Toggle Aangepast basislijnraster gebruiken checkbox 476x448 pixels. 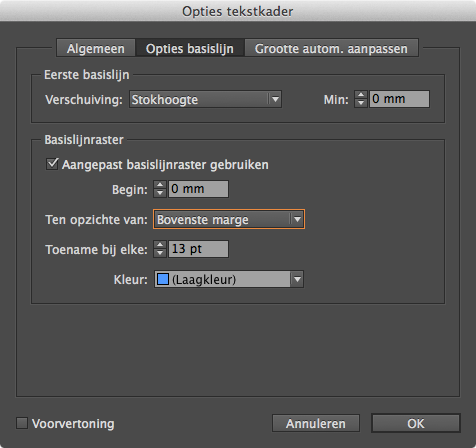pyautogui.click(x=52, y=164)
